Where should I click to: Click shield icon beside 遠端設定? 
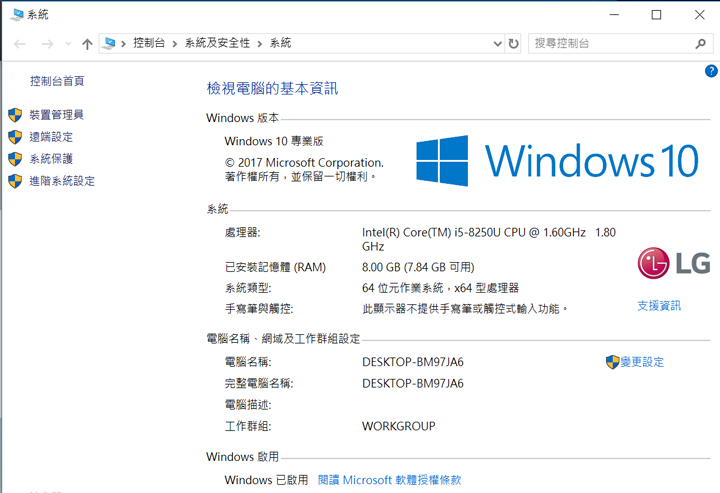coord(15,137)
